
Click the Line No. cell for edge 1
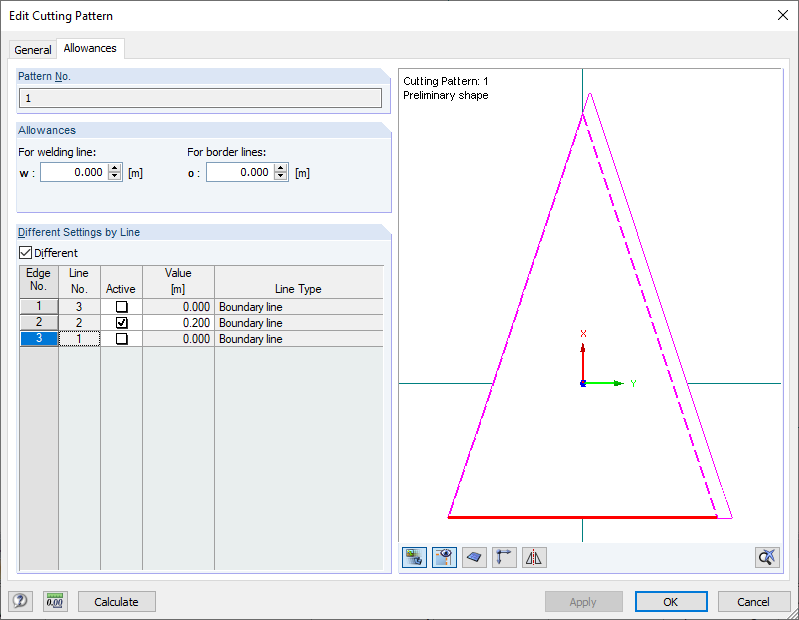[79, 306]
